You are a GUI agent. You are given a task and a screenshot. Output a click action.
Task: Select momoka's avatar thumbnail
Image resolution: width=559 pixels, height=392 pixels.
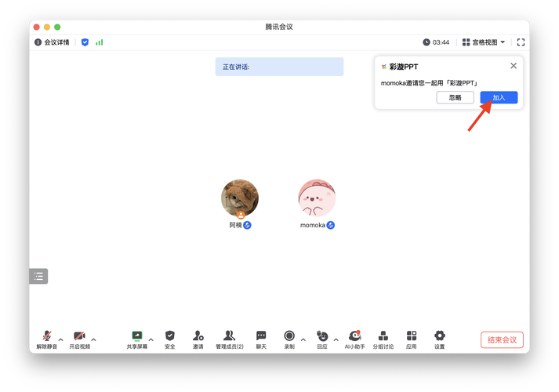point(317,198)
